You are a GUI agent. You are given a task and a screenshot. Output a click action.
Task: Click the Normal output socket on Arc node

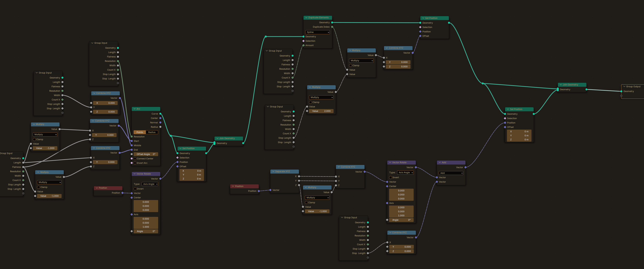(x=160, y=123)
